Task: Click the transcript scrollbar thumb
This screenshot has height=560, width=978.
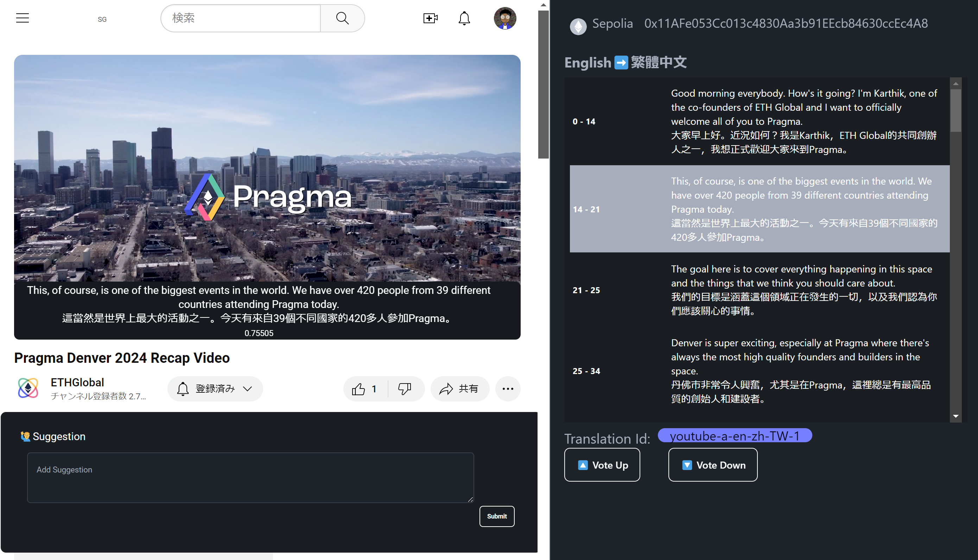Action: (955, 110)
